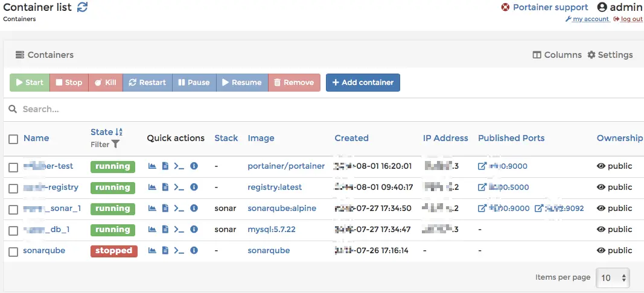This screenshot has height=293, width=644.
Task: Click the red Remove button
Action: tap(294, 83)
